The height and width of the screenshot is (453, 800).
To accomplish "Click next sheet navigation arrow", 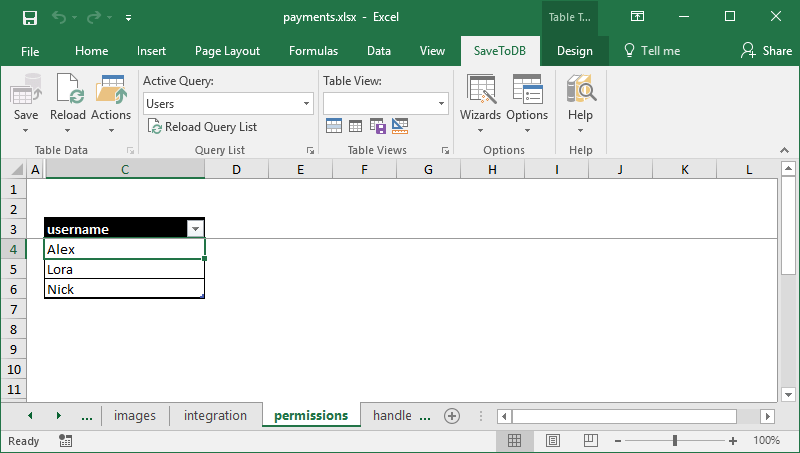I will click(59, 416).
